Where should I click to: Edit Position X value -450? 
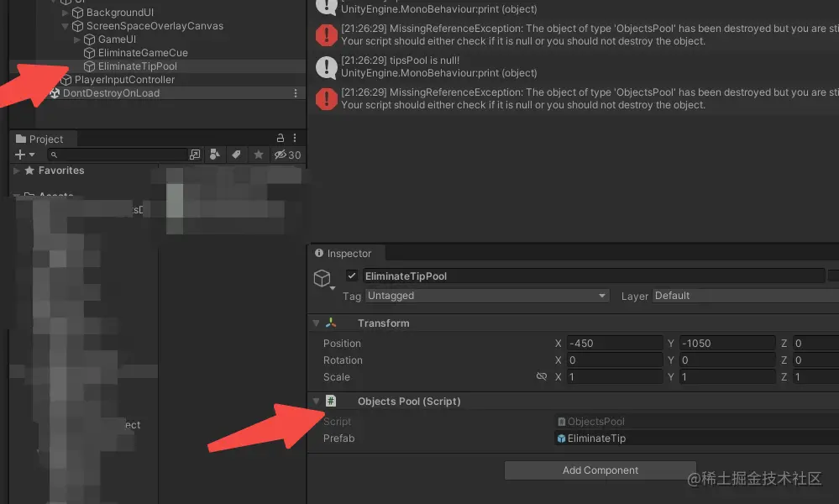click(614, 343)
